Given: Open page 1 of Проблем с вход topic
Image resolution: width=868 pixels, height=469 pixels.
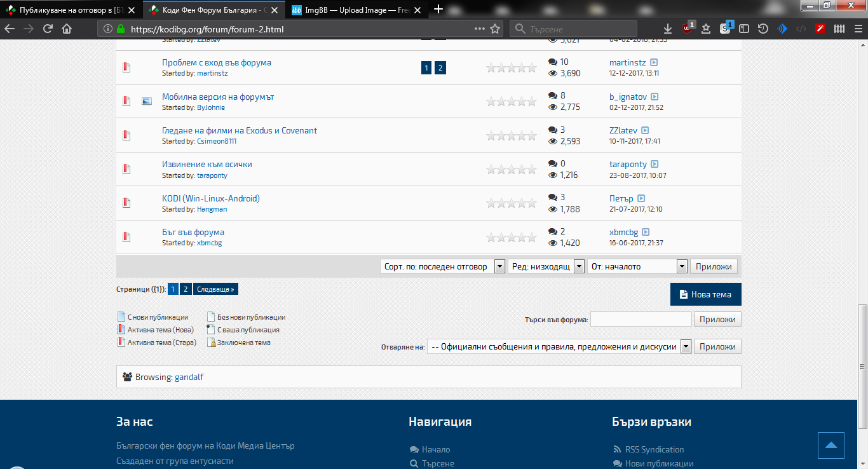Looking at the screenshot, I should 426,68.
